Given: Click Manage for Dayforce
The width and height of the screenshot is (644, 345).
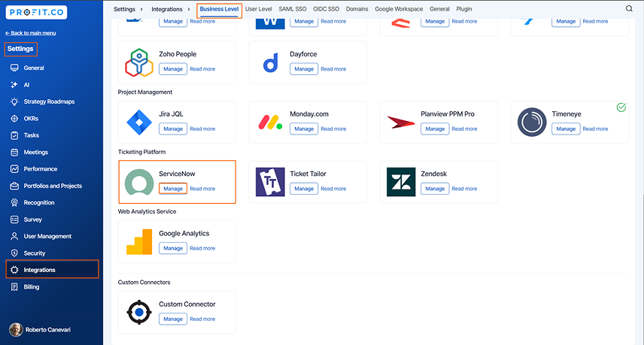Looking at the screenshot, I should coord(304,69).
